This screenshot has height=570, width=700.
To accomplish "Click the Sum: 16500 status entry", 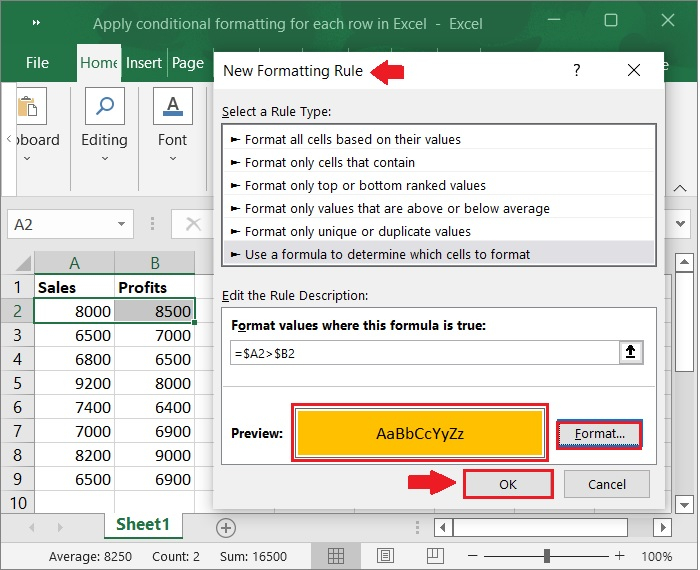I will 253,557.
